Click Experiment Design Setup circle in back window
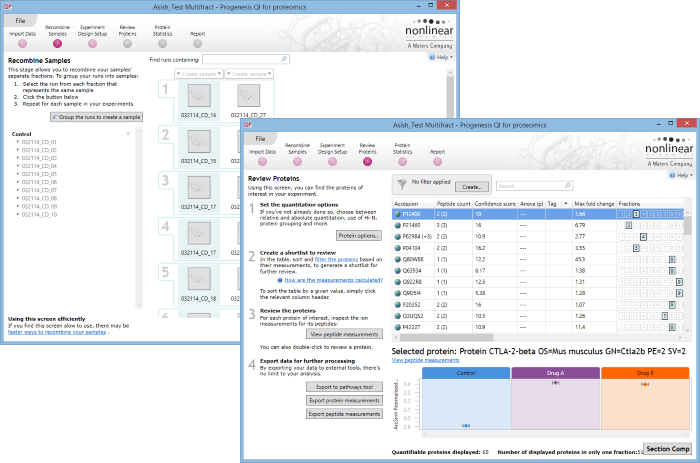 92,43
